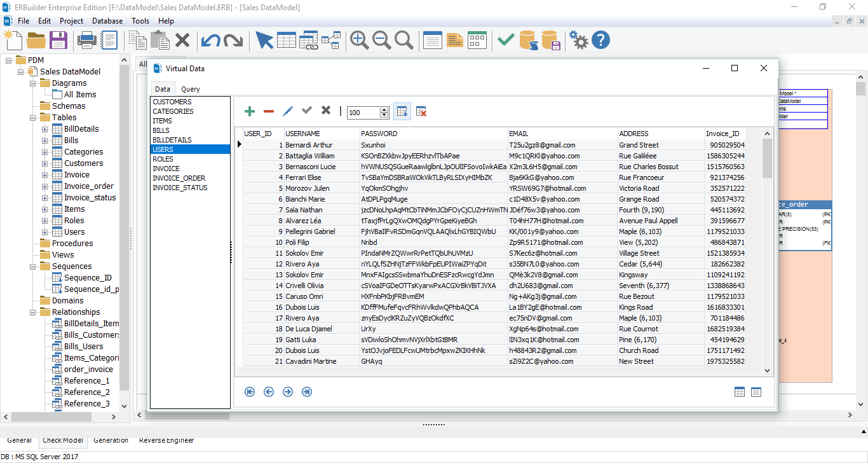Click the browser window toolbar icon
868x463 pixels.
pos(433,40)
